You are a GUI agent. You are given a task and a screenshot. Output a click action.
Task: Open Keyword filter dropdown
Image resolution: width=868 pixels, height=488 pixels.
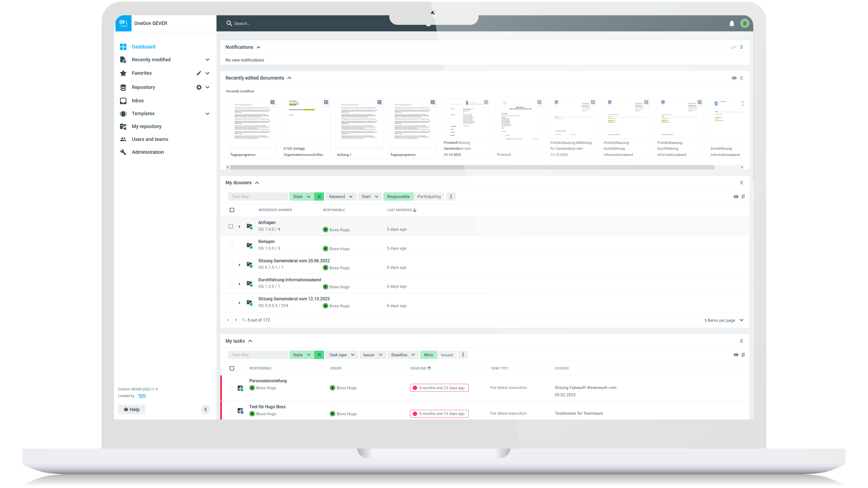pos(341,197)
